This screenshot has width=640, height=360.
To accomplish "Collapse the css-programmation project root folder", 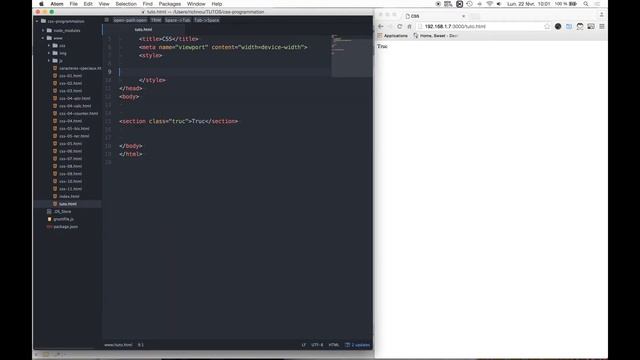I will (37, 21).
